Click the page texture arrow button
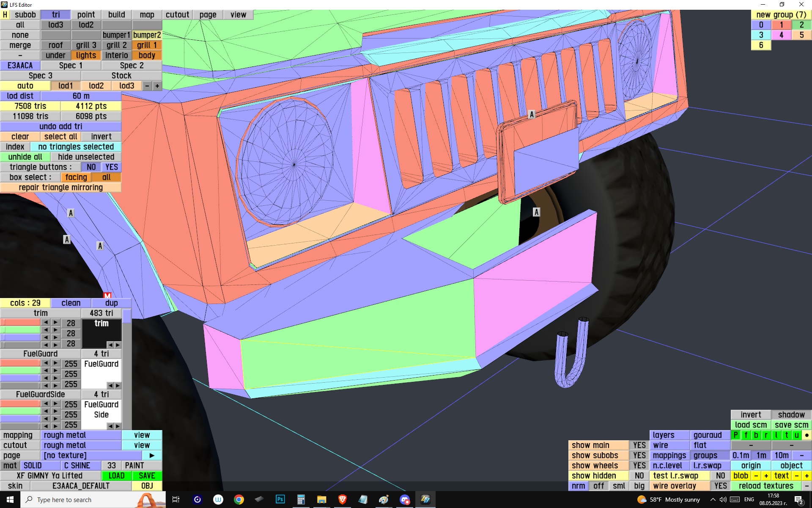812x508 pixels. click(152, 456)
